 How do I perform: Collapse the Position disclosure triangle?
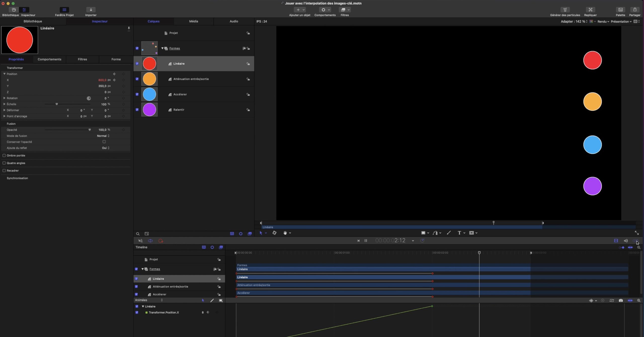coord(4,74)
